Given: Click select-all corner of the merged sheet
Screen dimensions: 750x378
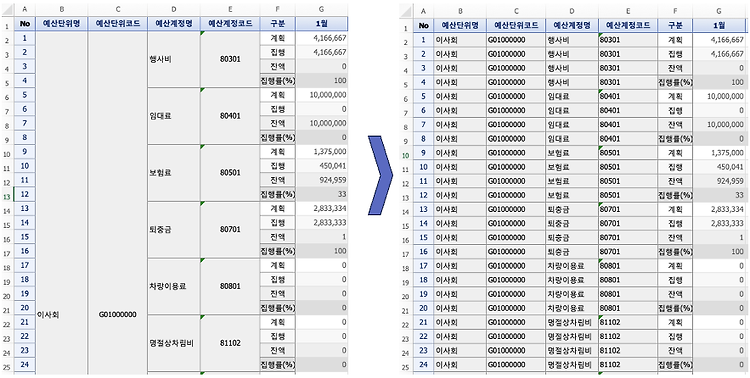Looking at the screenshot, I should 7,9.
